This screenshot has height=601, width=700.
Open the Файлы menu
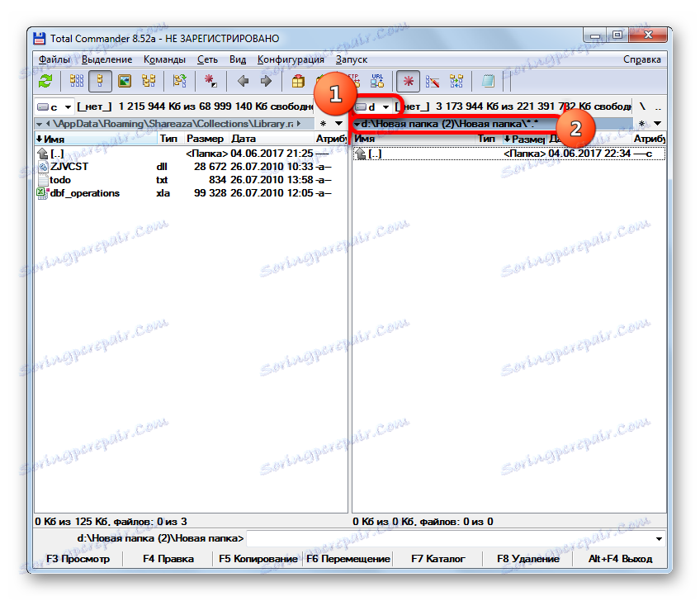(x=54, y=59)
